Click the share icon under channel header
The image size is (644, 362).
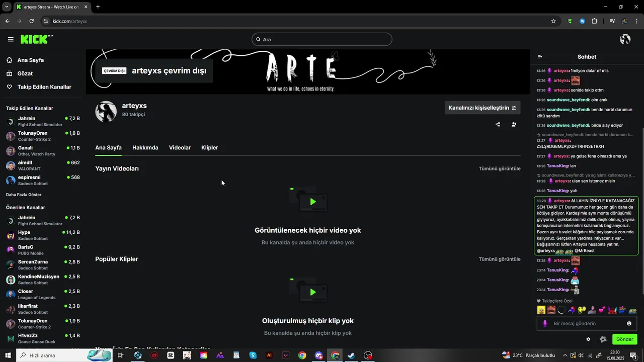(498, 124)
